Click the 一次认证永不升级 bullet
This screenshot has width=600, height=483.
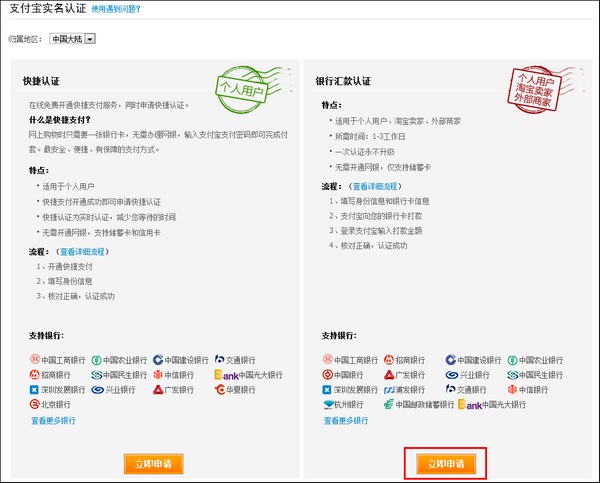(x=365, y=152)
